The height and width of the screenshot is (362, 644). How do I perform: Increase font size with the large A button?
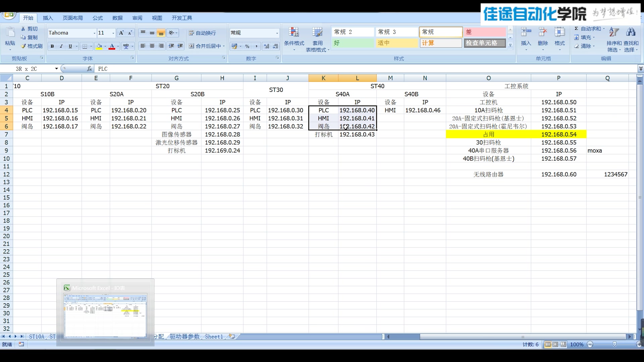[x=121, y=33]
